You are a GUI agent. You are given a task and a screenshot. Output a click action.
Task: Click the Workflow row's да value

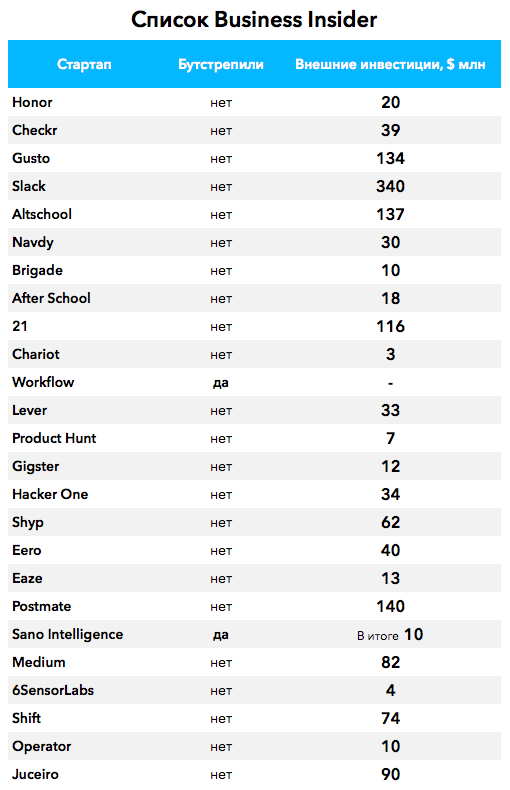(x=221, y=383)
